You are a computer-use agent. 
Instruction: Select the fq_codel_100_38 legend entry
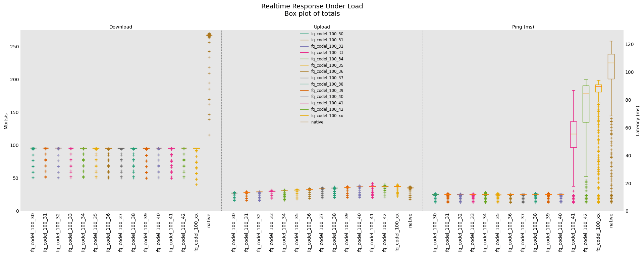pyautogui.click(x=327, y=84)
